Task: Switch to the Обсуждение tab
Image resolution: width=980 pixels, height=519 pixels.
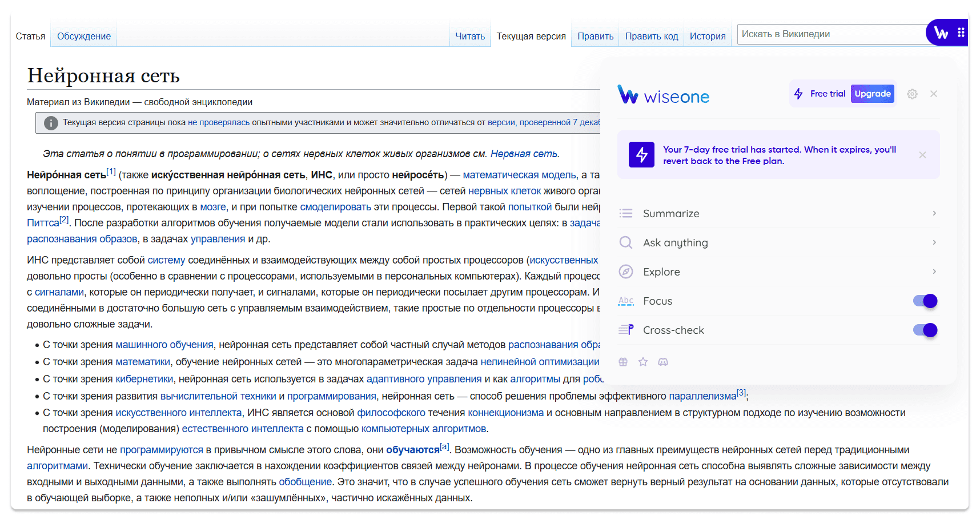Action: pyautogui.click(x=84, y=36)
